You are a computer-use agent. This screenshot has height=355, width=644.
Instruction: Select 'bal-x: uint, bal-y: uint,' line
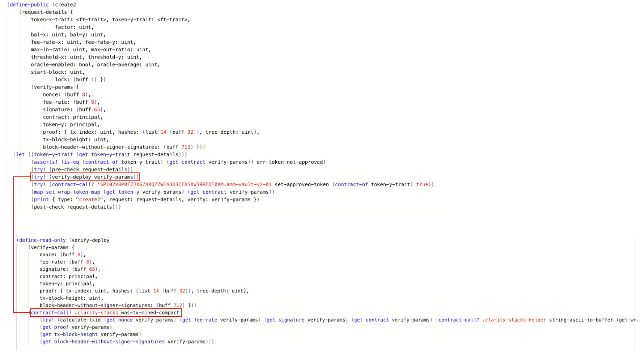pyautogui.click(x=68, y=35)
